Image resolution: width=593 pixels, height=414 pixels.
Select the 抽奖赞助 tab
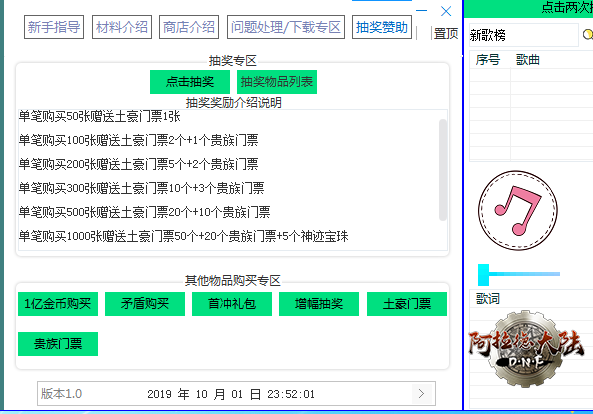point(382,27)
